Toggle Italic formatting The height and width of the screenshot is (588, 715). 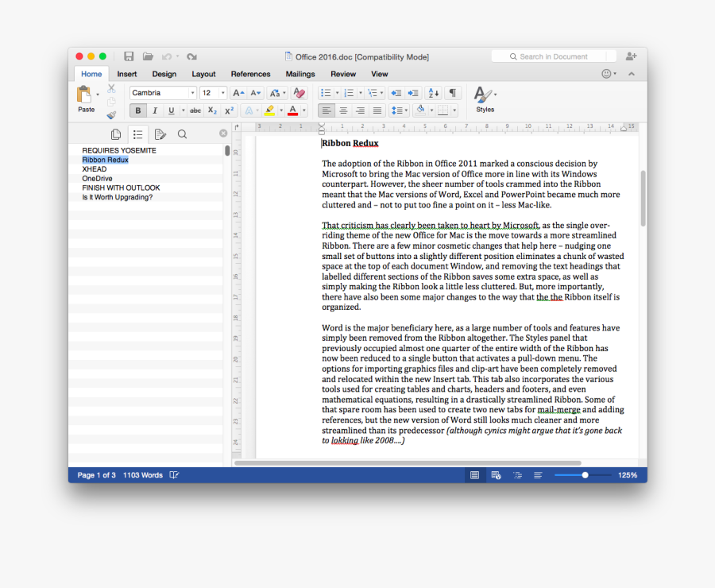pyautogui.click(x=155, y=111)
